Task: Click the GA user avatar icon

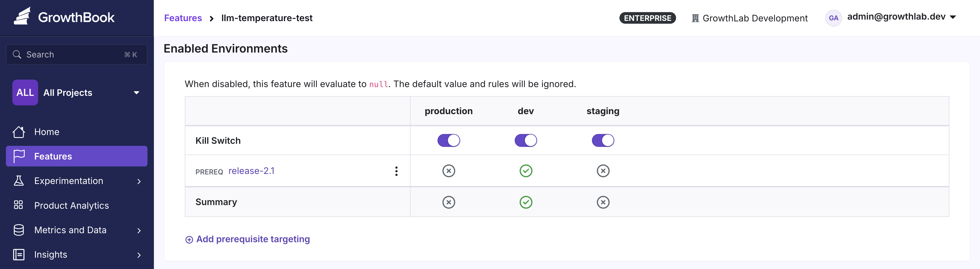Action: (x=833, y=18)
